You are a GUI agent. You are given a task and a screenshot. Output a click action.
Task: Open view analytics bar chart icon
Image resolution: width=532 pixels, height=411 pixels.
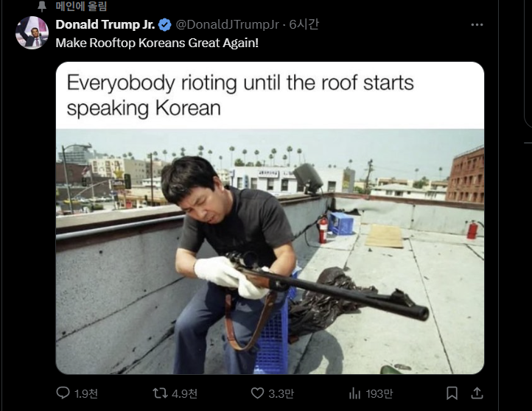(x=354, y=393)
